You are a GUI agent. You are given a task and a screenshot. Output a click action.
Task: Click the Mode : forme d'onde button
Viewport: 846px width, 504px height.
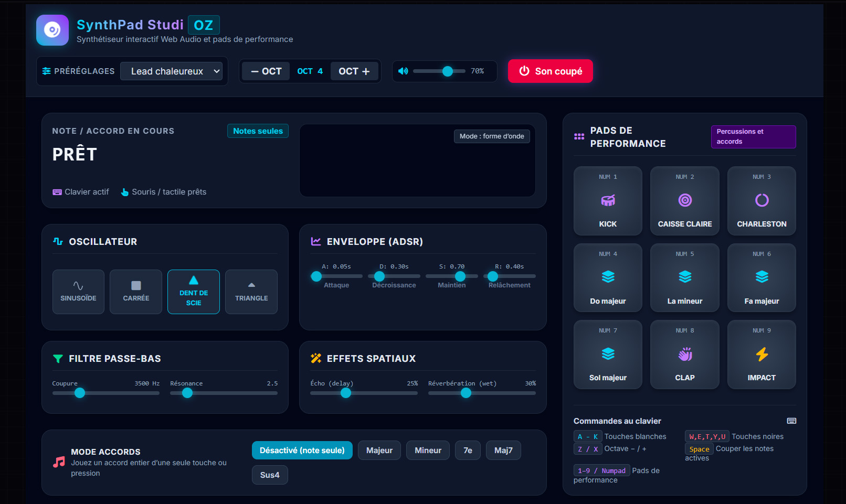tap(492, 136)
